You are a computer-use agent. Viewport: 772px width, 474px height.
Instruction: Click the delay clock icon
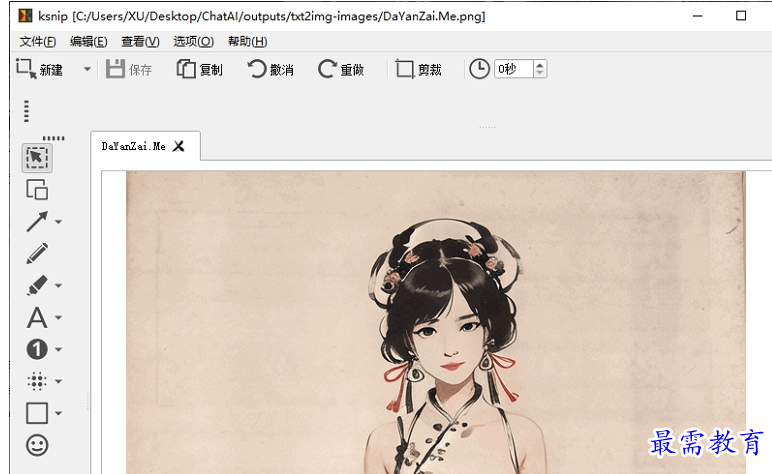coord(479,69)
